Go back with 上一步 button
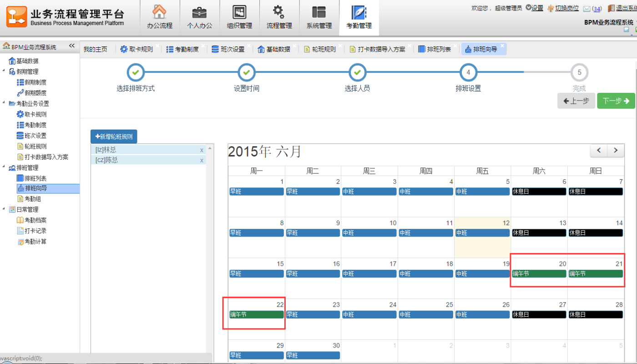637x364 pixels. click(576, 101)
